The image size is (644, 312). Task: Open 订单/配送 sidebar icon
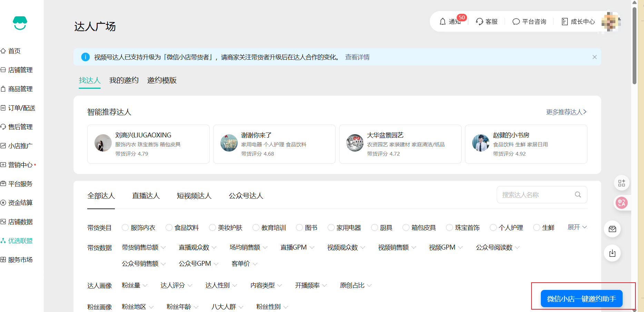click(x=3, y=108)
